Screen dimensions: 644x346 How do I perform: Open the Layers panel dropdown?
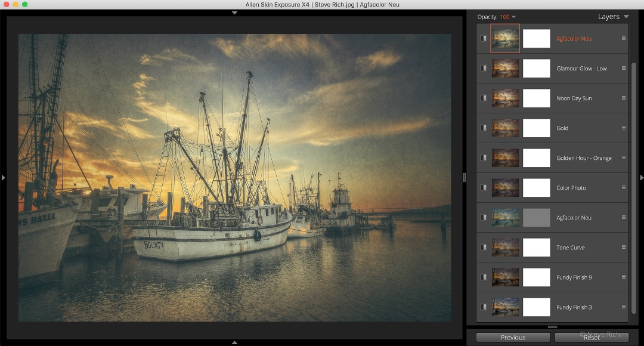pos(624,16)
